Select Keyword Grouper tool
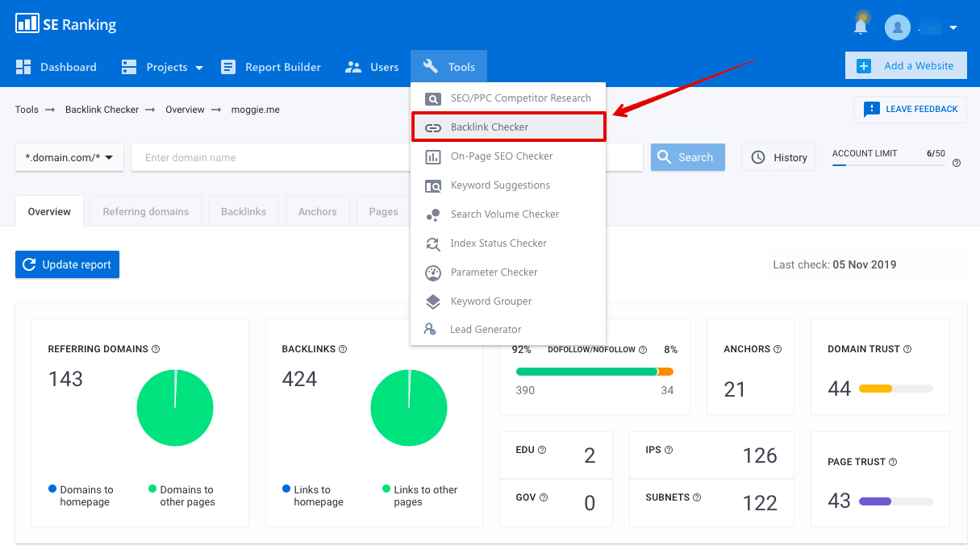The image size is (980, 553). [508, 301]
